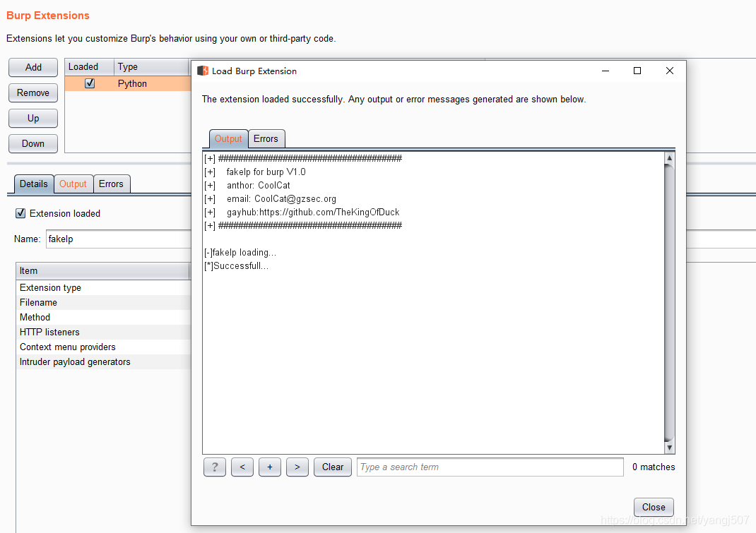
Task: Click the plus search options button
Action: pyautogui.click(x=270, y=467)
